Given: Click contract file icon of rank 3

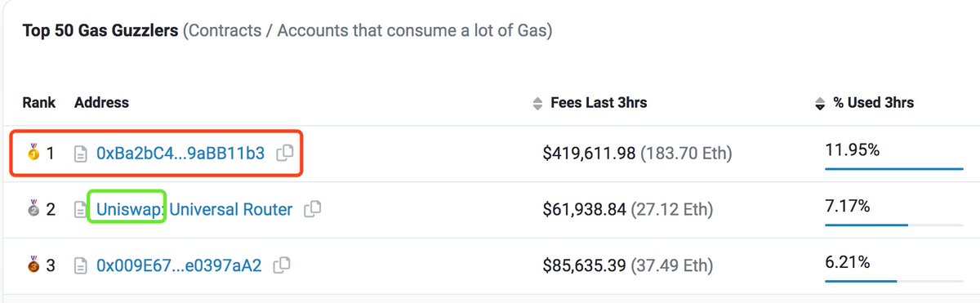Looking at the screenshot, I should pyautogui.click(x=81, y=265).
